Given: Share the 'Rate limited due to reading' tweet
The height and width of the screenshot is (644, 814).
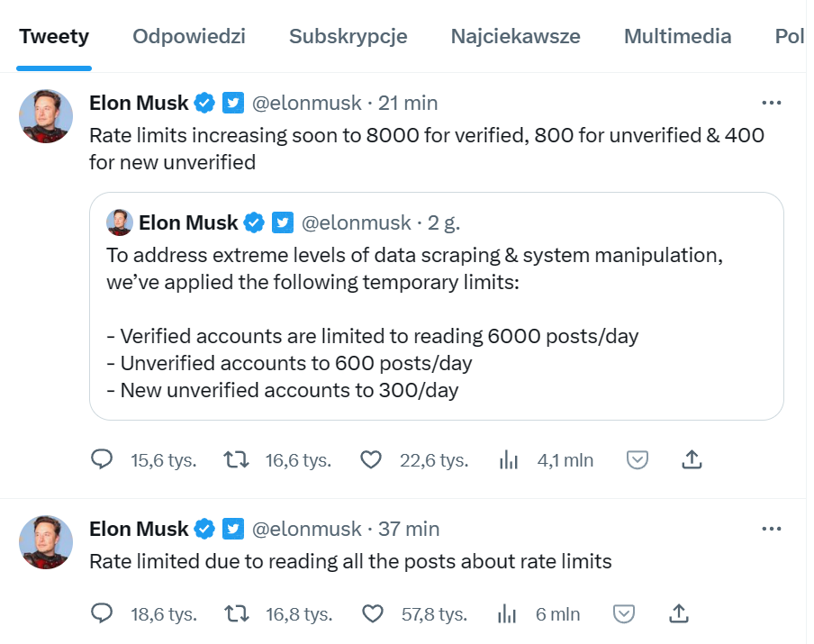Looking at the screenshot, I should (x=680, y=614).
